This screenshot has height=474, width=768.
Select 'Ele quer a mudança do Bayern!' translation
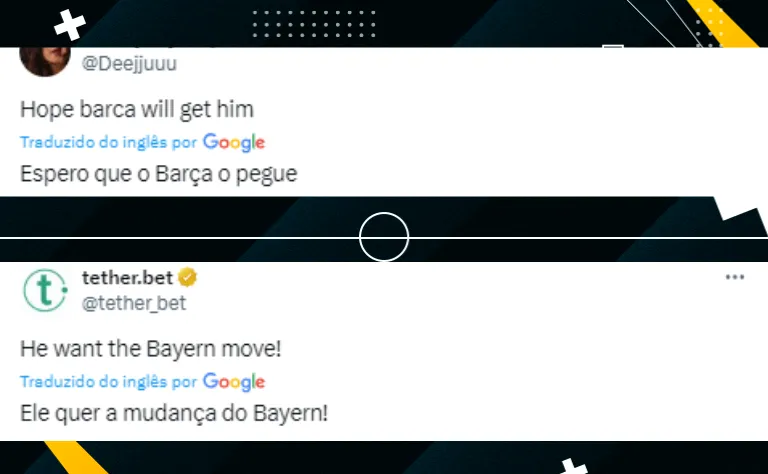tap(174, 413)
